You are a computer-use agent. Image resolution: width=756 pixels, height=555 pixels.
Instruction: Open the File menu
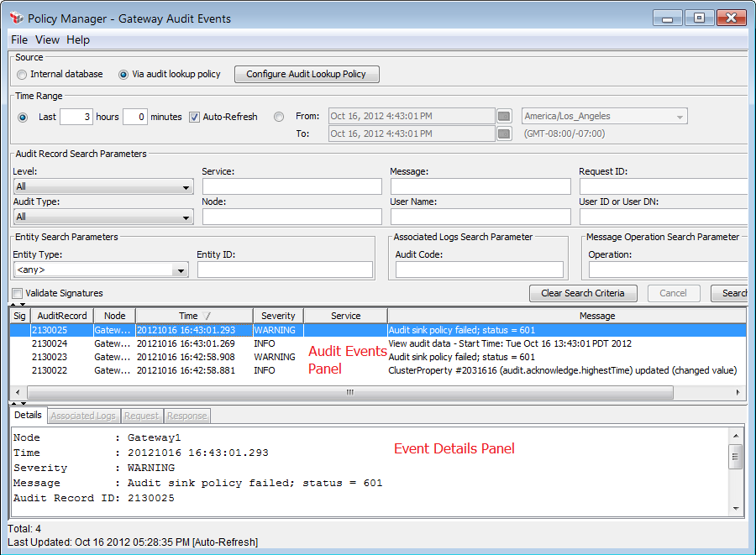click(19, 39)
